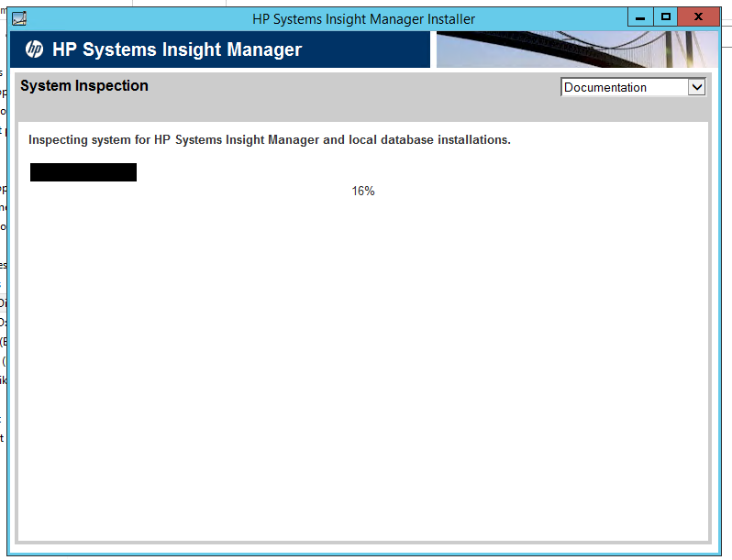Click the inspection progress bar

(x=83, y=172)
